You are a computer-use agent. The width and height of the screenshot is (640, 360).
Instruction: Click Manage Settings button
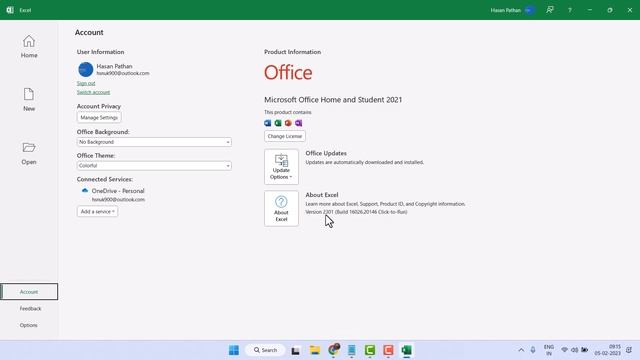(x=99, y=118)
